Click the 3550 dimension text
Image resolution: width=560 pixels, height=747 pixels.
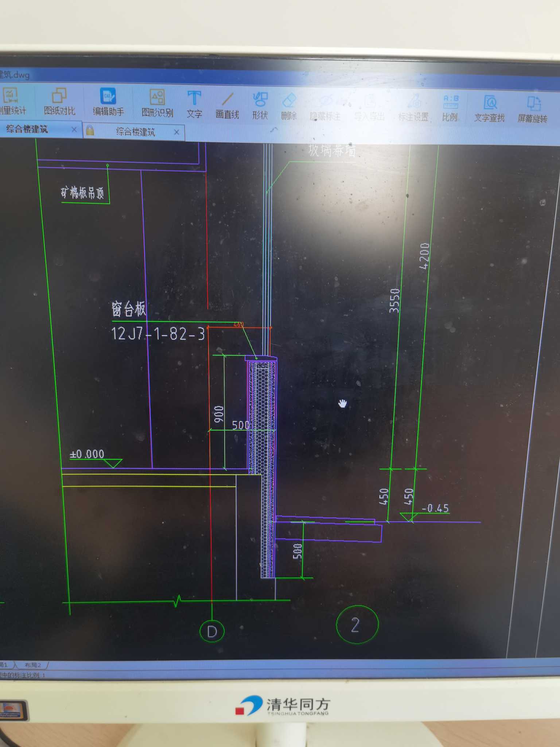point(395,301)
